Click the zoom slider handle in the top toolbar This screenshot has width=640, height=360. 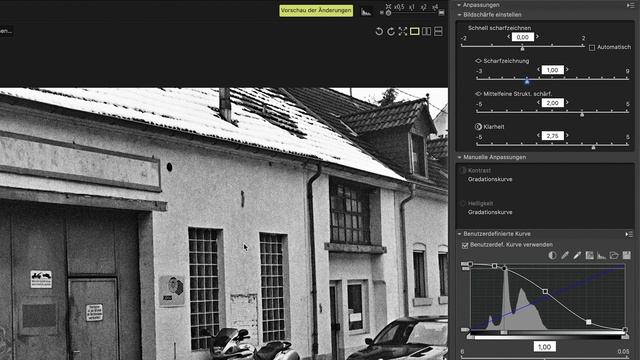pyautogui.click(x=388, y=13)
